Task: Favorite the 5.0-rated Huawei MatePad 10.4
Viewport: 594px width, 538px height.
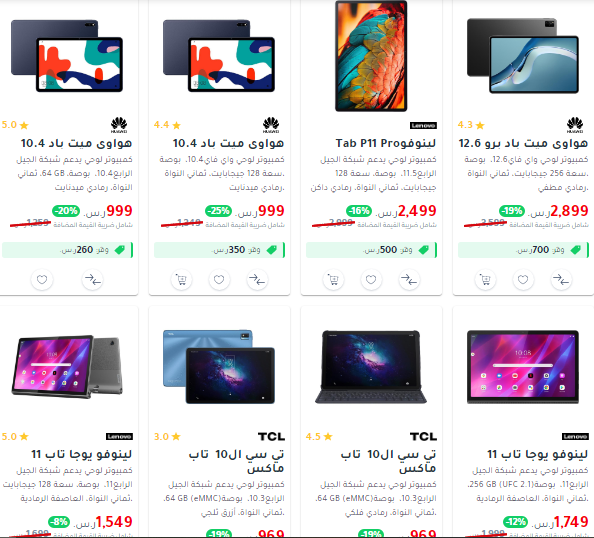Action: pyautogui.click(x=42, y=280)
